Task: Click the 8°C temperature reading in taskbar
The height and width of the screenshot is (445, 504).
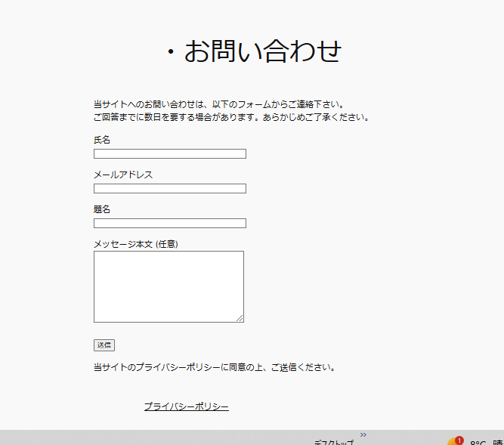Action: tap(478, 442)
